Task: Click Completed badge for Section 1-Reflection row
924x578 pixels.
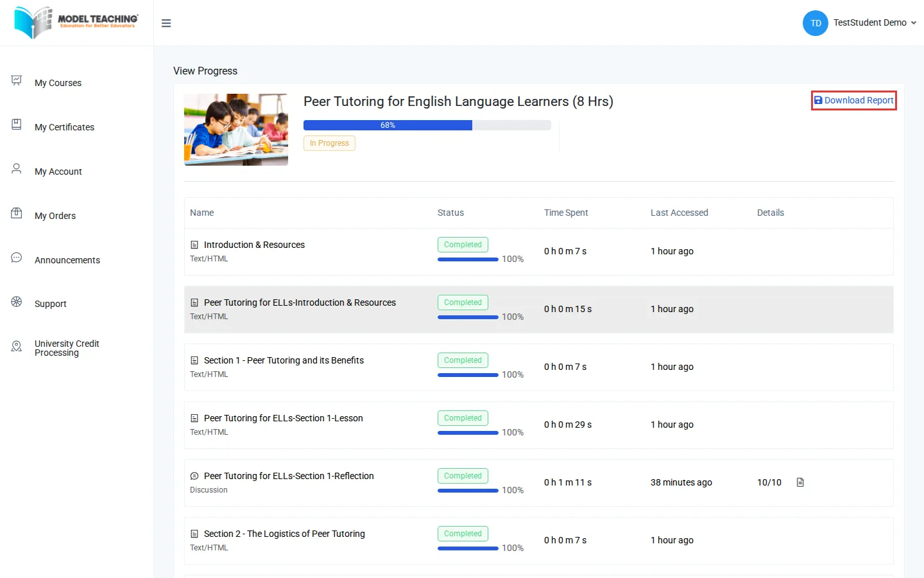Action: pos(463,476)
